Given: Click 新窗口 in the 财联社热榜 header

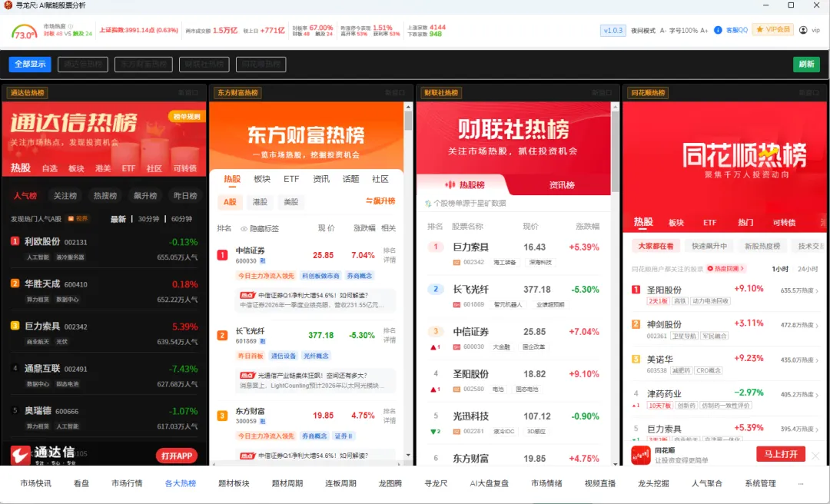Looking at the screenshot, I should 602,93.
